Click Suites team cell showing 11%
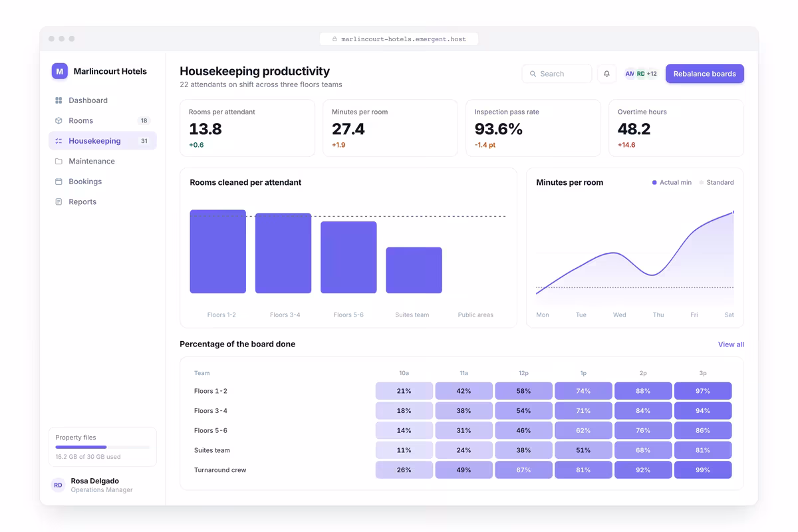Screen dimensions: 798x532 click(404, 450)
